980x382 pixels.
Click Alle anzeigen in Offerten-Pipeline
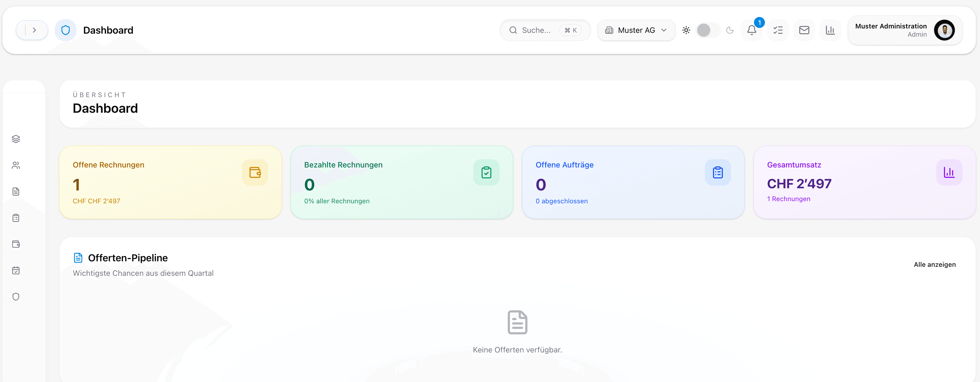(935, 264)
